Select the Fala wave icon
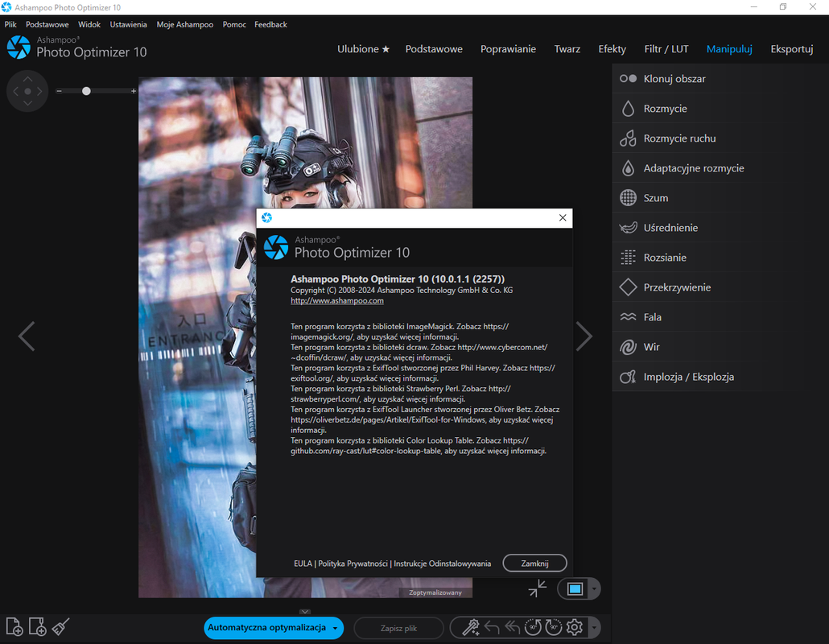 click(628, 317)
